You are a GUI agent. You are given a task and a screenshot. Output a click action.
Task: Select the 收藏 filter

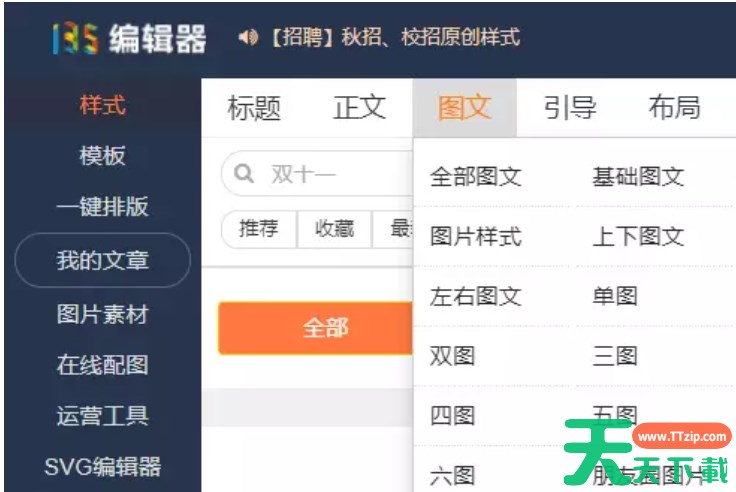334,229
